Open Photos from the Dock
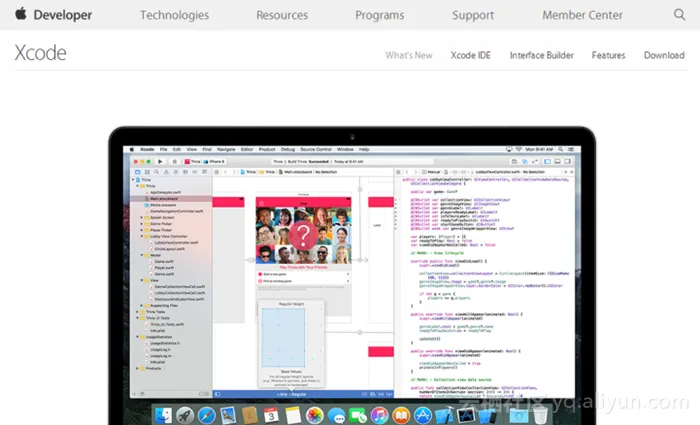 point(314,415)
